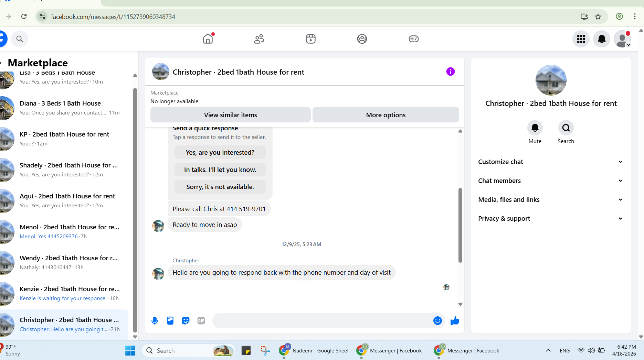
Task: Search in conversation magnifier icon
Action: [566, 128]
